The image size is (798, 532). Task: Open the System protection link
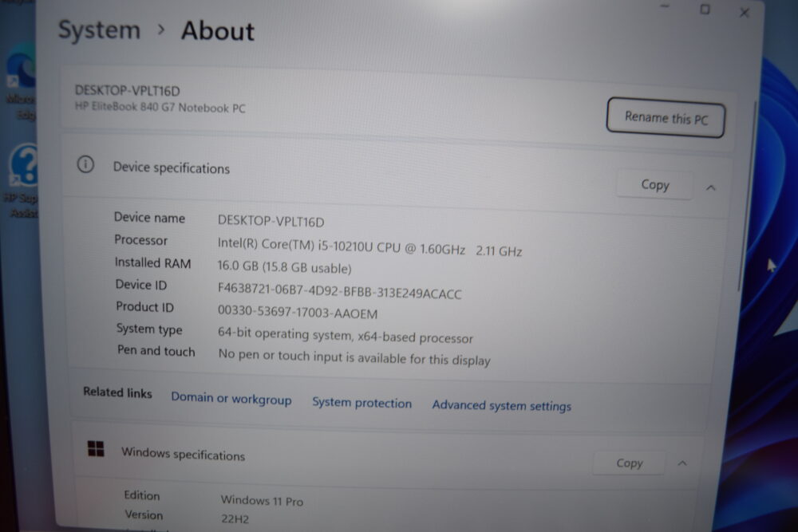361,403
